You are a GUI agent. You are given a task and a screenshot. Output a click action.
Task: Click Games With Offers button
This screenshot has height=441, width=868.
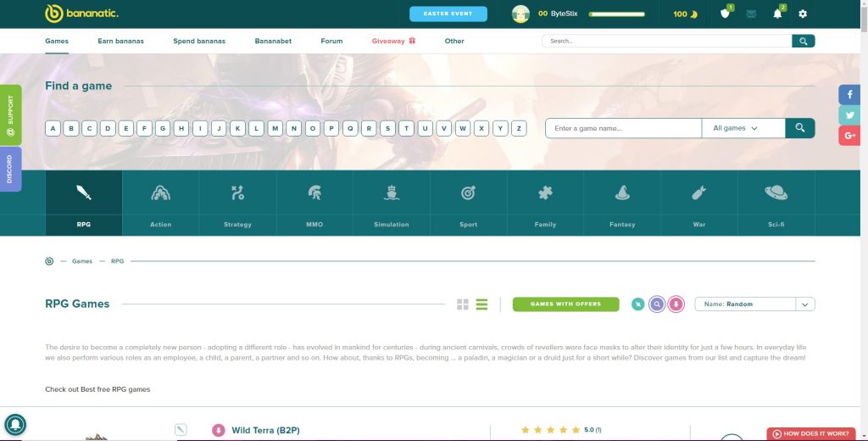tap(565, 304)
